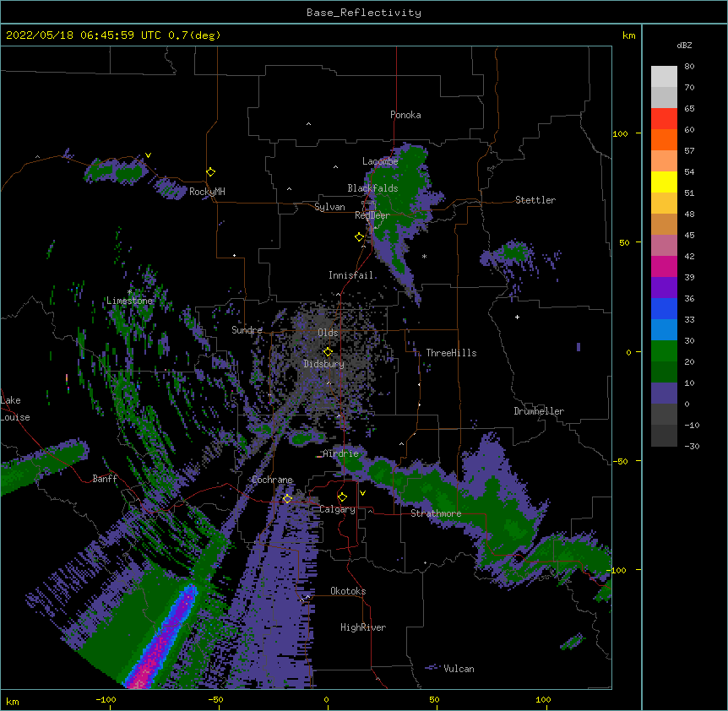Click the purple legend swatch below 39

[664, 287]
